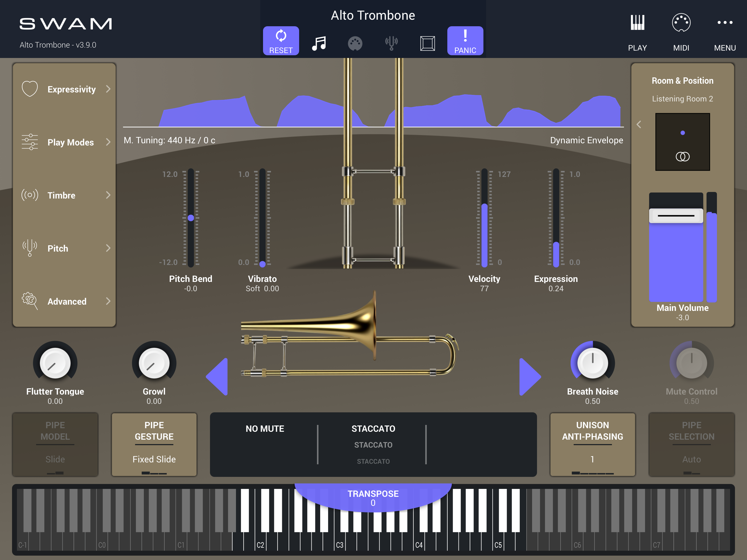Click the Timbre sound-wave icon

[x=30, y=195]
